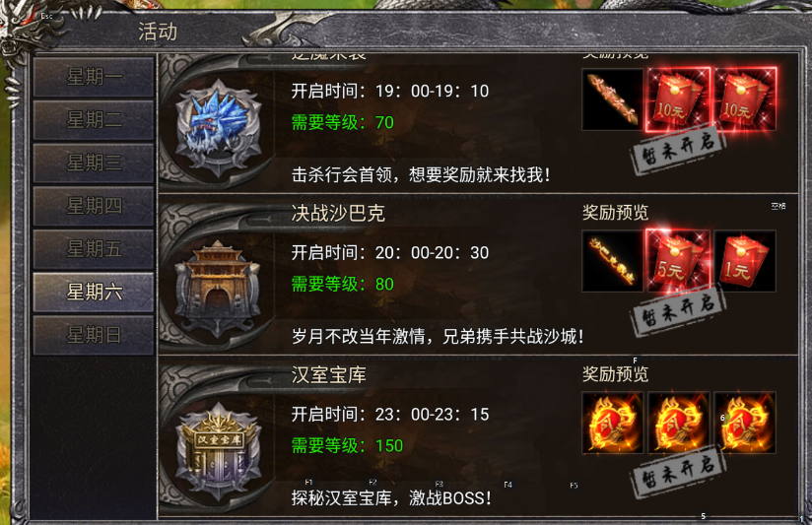Select the first 10元 red envelope reward

tap(678, 99)
